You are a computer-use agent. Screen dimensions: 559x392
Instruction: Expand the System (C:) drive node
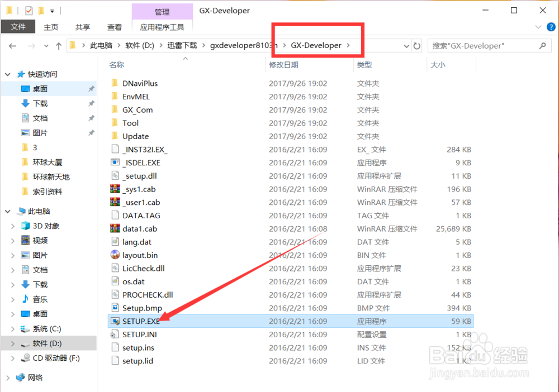click(13, 329)
